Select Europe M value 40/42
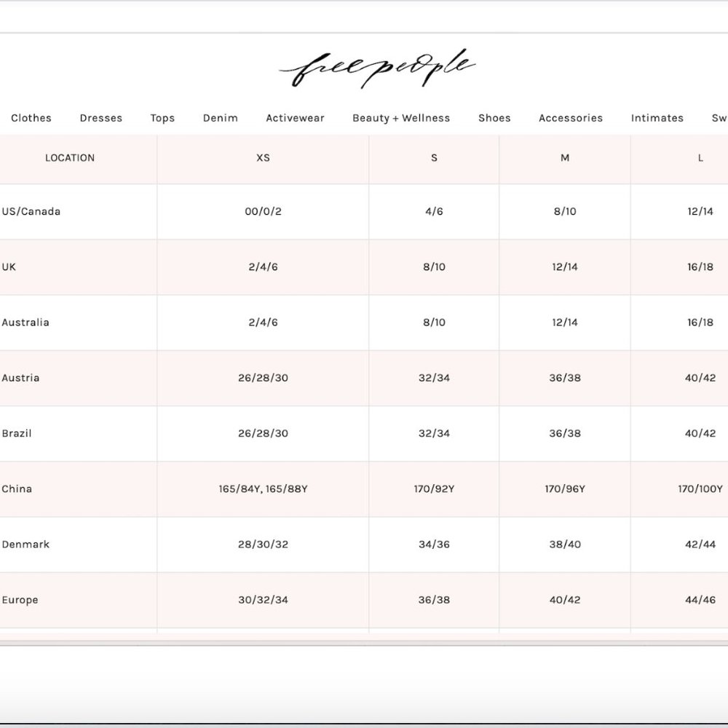The width and height of the screenshot is (728, 728). pyautogui.click(x=565, y=600)
